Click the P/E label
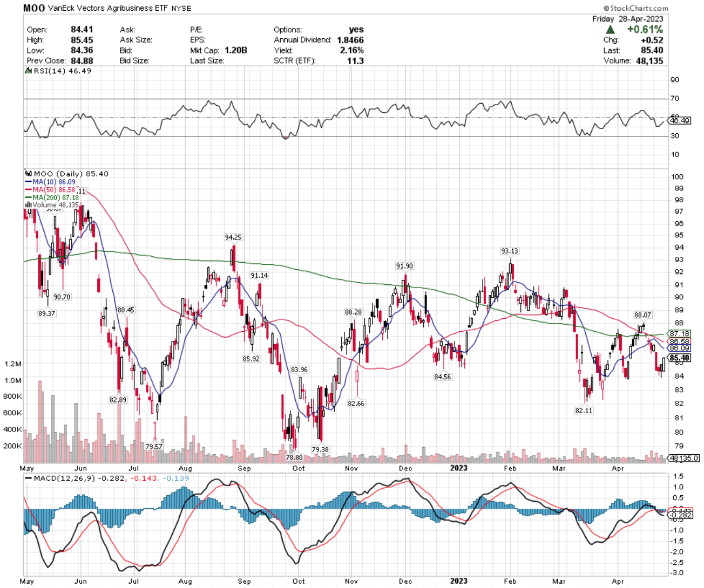This screenshot has width=704, height=588. pos(196,30)
